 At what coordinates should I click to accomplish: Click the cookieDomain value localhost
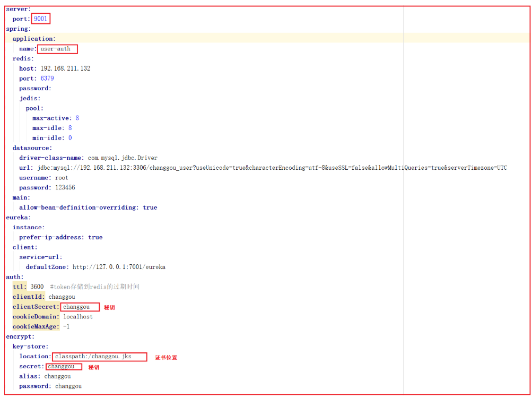(78, 316)
